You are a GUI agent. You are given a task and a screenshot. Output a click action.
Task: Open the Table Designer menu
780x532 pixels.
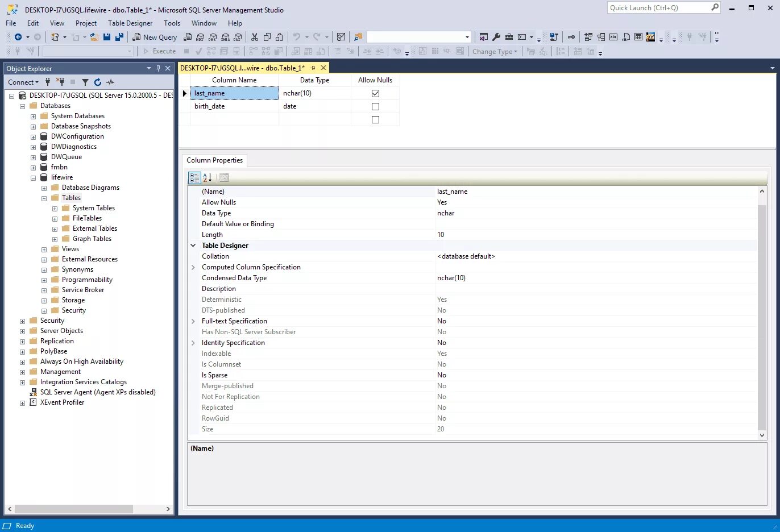(x=130, y=23)
